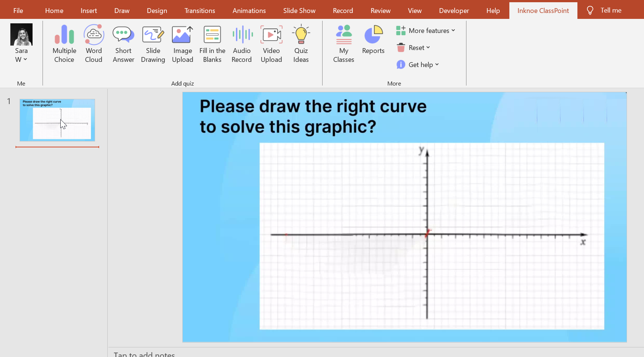The height and width of the screenshot is (357, 644).
Task: Add a Word Cloud activity
Action: coord(94,44)
